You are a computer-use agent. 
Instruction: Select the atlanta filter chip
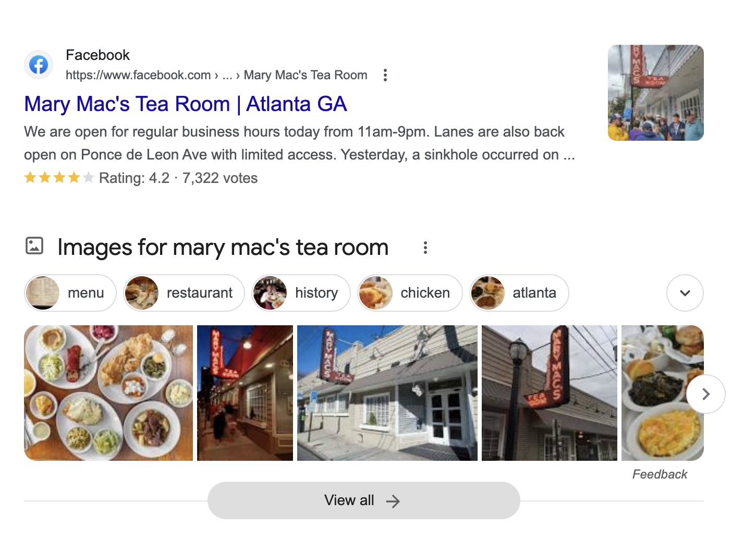click(519, 293)
